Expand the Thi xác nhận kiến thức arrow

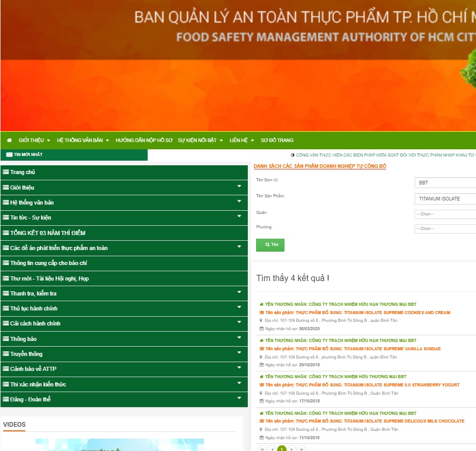[x=239, y=383]
